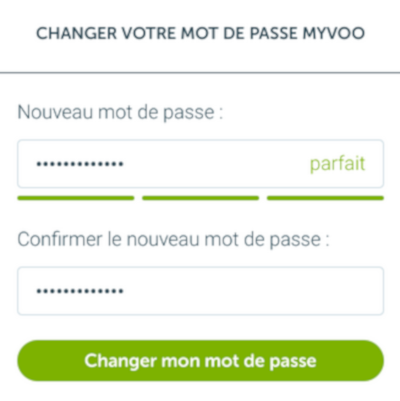Image resolution: width=400 pixels, height=401 pixels.
Task: Click the word MYVOO in the header
Action: tap(334, 33)
